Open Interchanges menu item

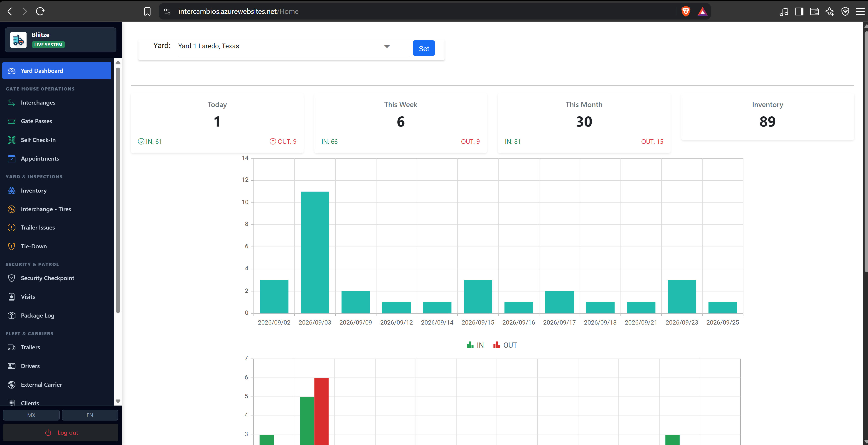[57, 103]
